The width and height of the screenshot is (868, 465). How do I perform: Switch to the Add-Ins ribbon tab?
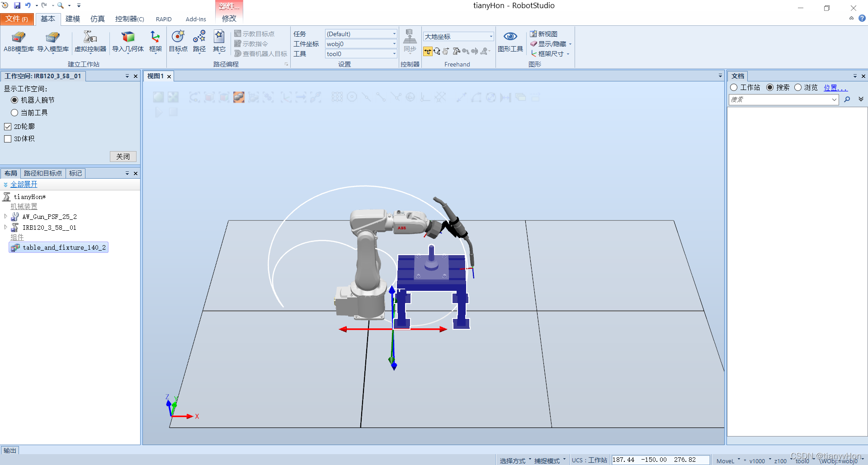196,19
